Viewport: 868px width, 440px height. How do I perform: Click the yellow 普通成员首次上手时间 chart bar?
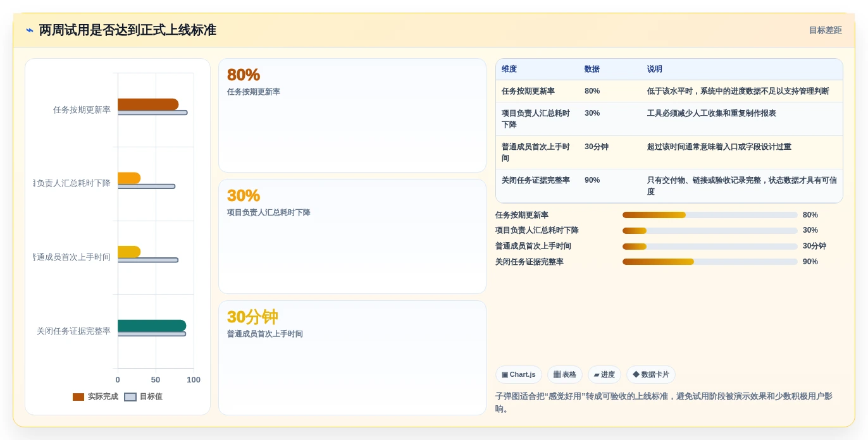129,252
